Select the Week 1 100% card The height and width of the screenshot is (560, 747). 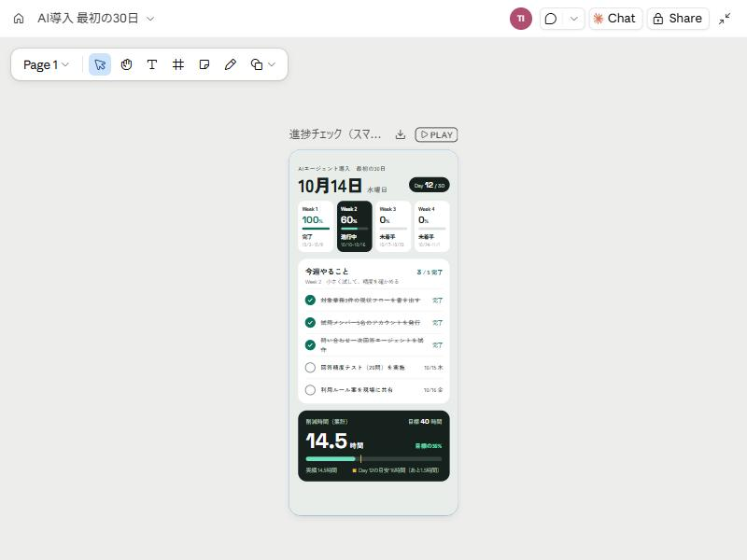[316, 226]
